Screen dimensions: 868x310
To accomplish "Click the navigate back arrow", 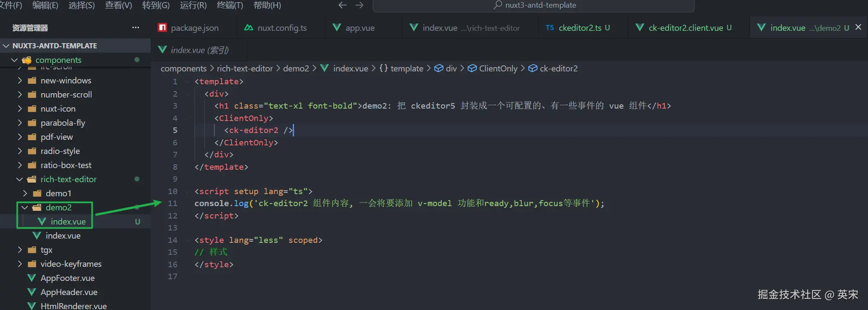I will tap(342, 5).
